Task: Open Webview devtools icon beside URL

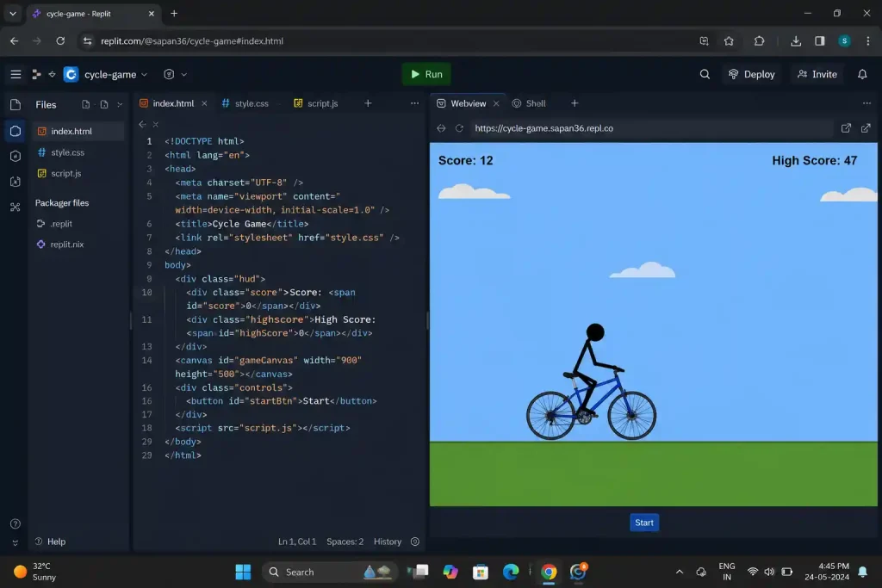Action: click(x=846, y=128)
